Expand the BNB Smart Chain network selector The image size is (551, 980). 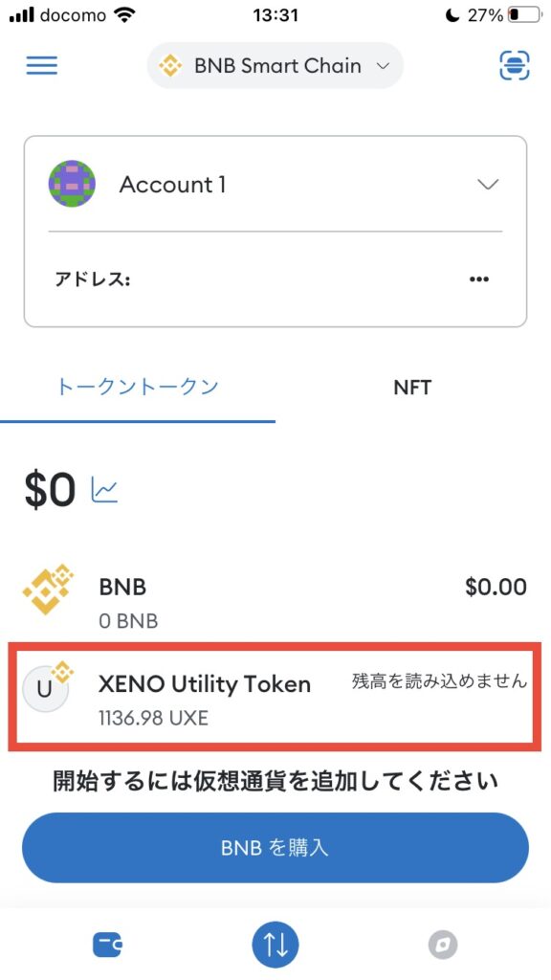(275, 66)
